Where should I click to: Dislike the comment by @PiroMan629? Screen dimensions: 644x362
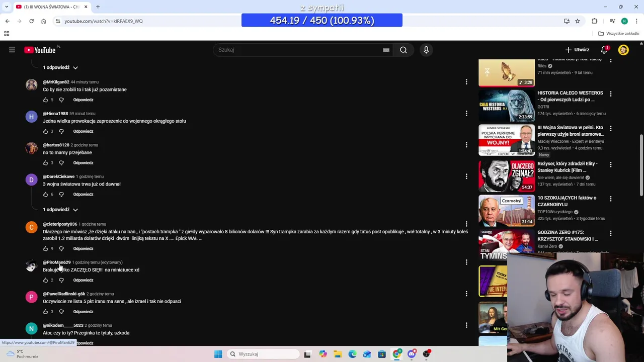tap(61, 280)
